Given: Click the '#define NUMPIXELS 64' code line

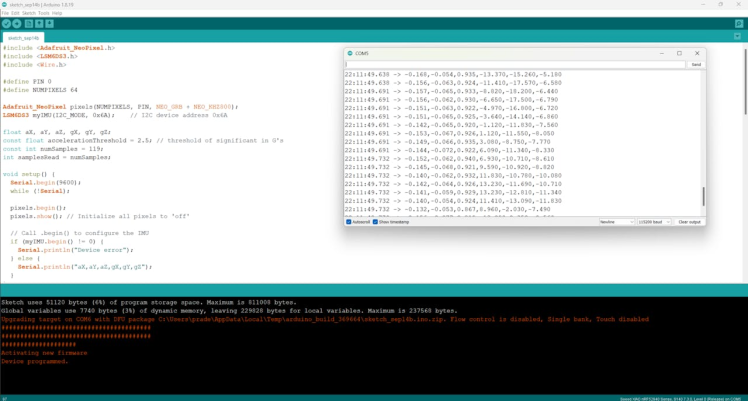Looking at the screenshot, I should tap(40, 90).
